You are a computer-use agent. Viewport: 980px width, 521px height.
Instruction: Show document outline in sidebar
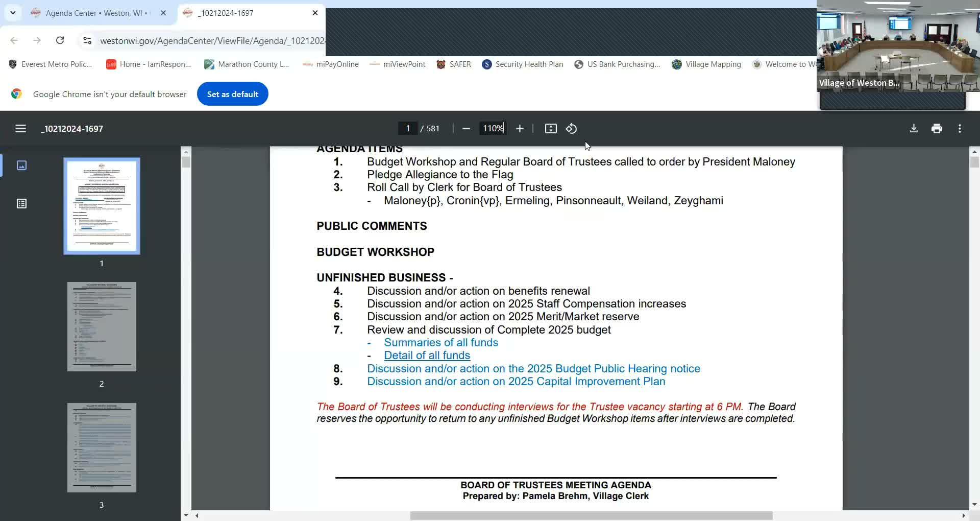point(21,204)
